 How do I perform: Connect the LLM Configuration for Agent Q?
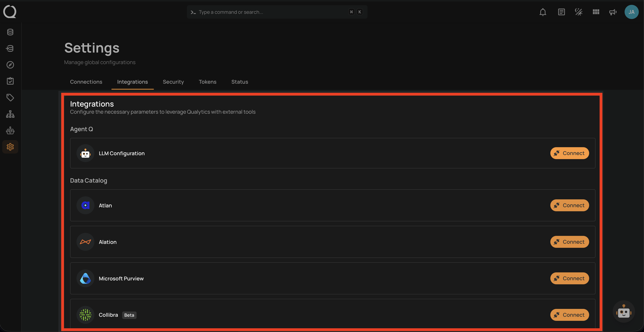(x=570, y=153)
